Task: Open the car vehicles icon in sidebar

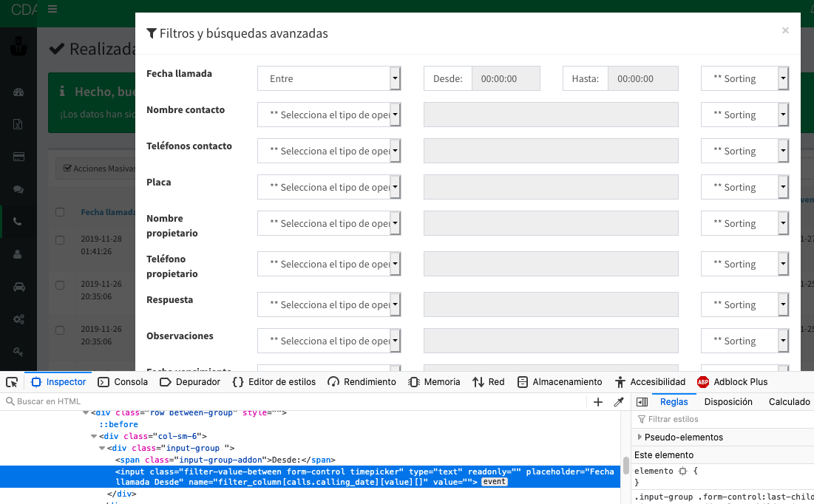Action: click(x=18, y=287)
